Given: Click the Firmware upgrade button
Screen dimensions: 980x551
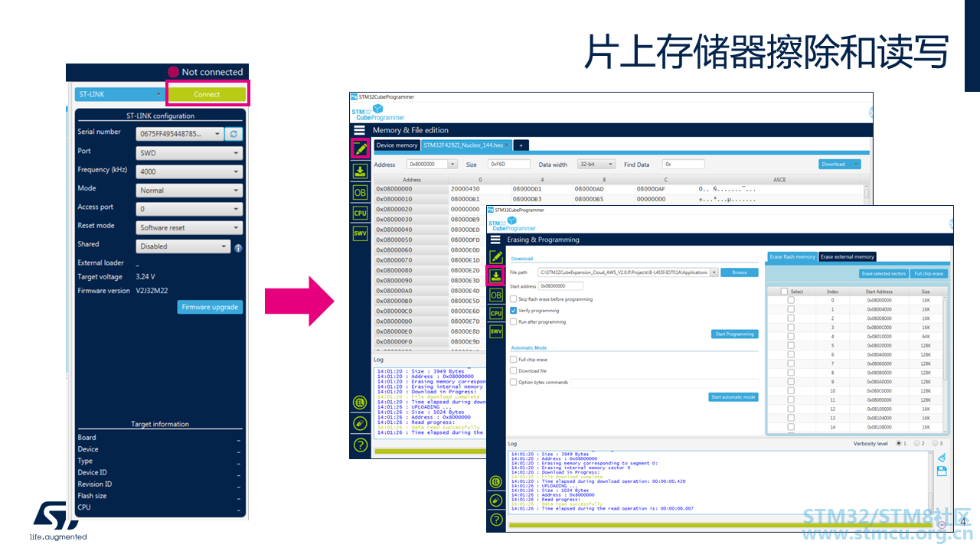Looking at the screenshot, I should coord(211,307).
